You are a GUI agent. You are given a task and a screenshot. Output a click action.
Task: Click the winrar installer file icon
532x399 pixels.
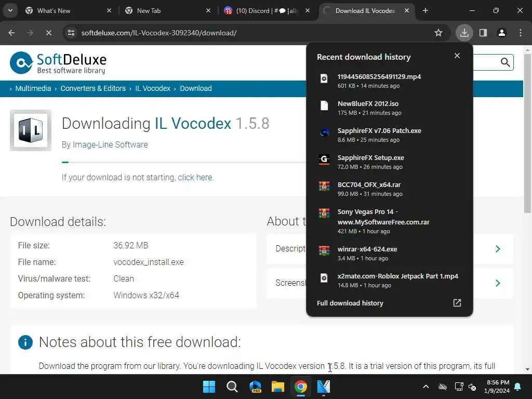click(324, 250)
